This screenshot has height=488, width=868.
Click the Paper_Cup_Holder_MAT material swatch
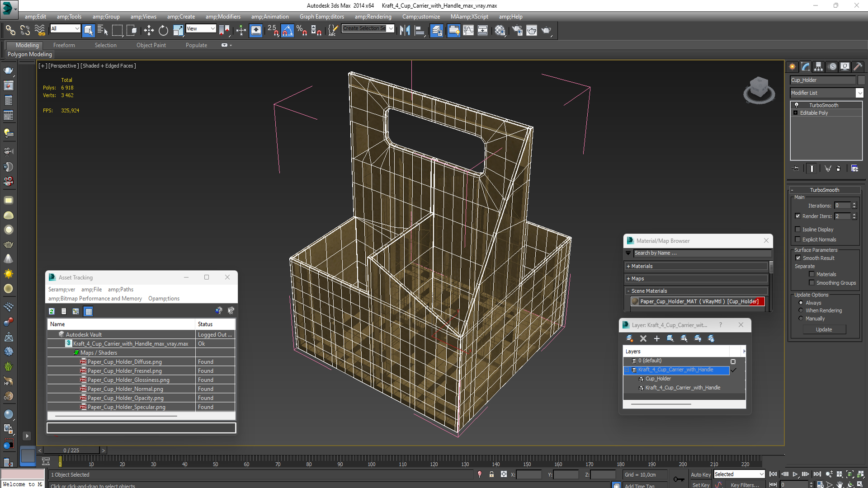635,301
